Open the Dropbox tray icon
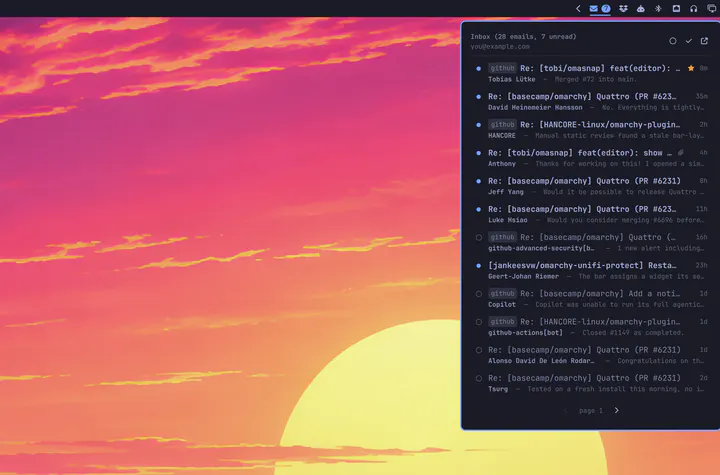Screen dimensions: 720x475 click(x=623, y=8)
